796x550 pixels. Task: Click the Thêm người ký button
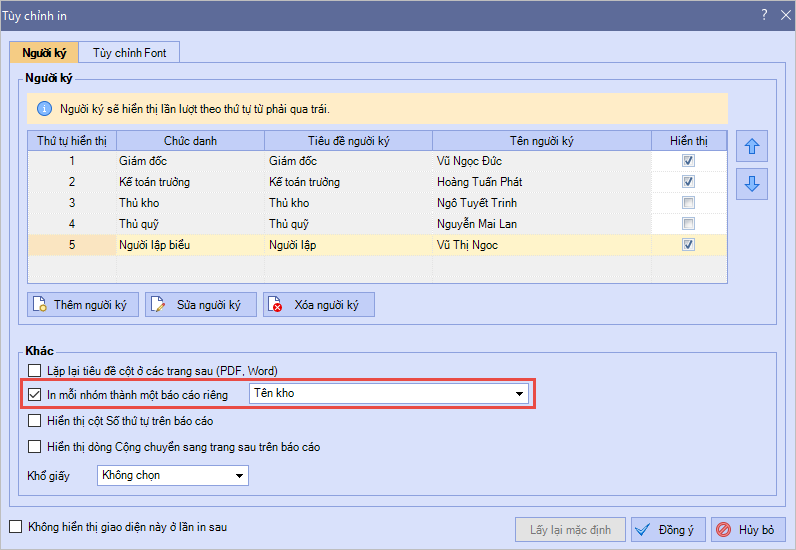point(83,305)
